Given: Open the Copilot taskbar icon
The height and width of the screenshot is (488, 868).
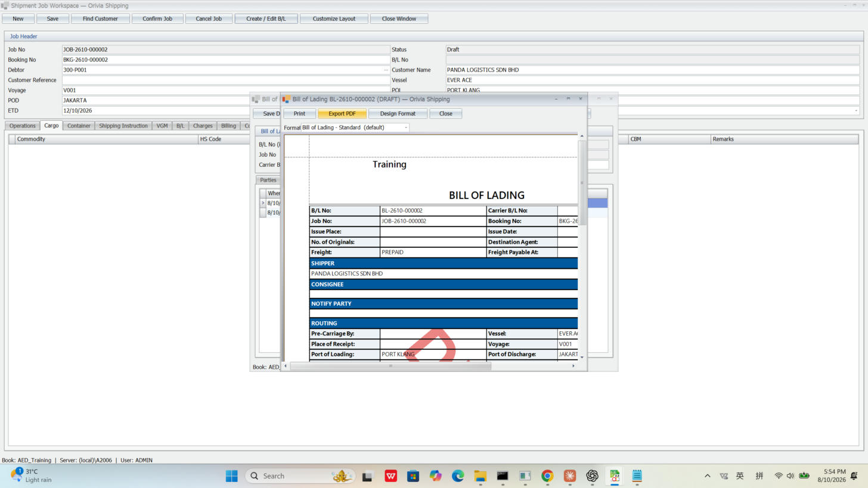Looking at the screenshot, I should click(x=436, y=475).
